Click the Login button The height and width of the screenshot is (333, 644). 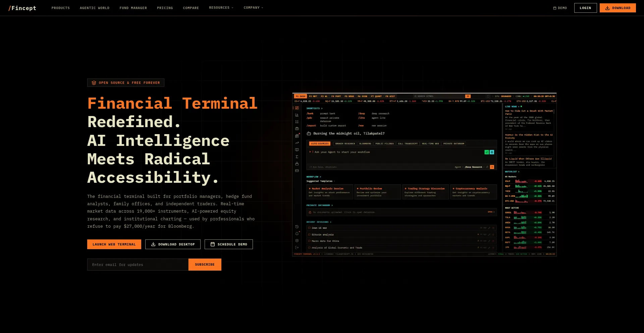click(x=585, y=8)
